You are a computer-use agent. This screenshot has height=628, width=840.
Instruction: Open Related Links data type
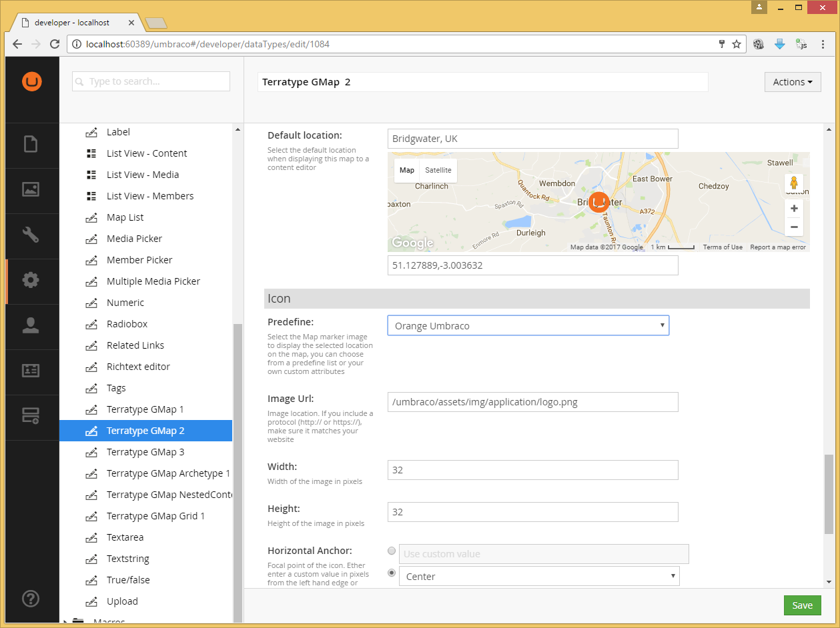(x=135, y=345)
